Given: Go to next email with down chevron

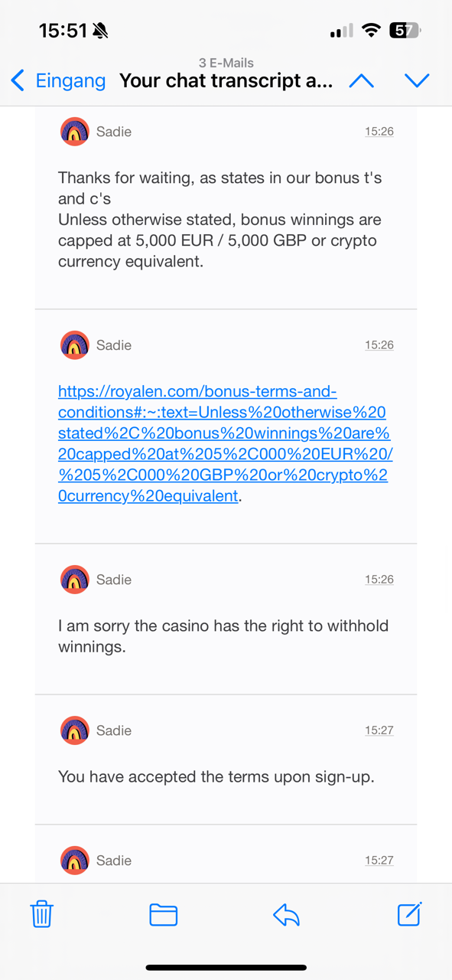Looking at the screenshot, I should (x=417, y=80).
